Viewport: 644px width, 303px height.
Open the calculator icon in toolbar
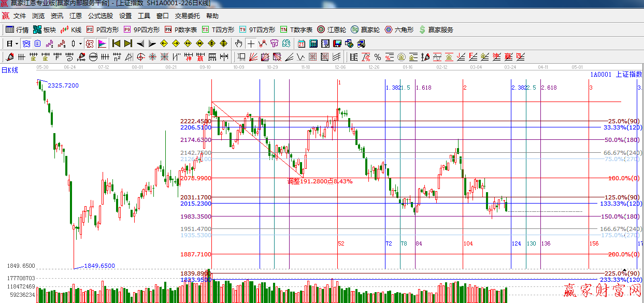(313, 44)
